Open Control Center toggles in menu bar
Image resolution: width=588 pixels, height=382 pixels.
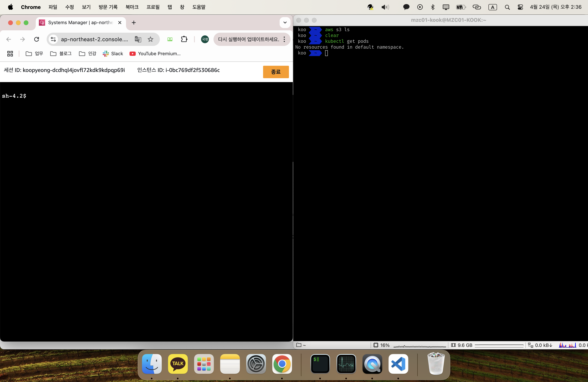click(520, 7)
